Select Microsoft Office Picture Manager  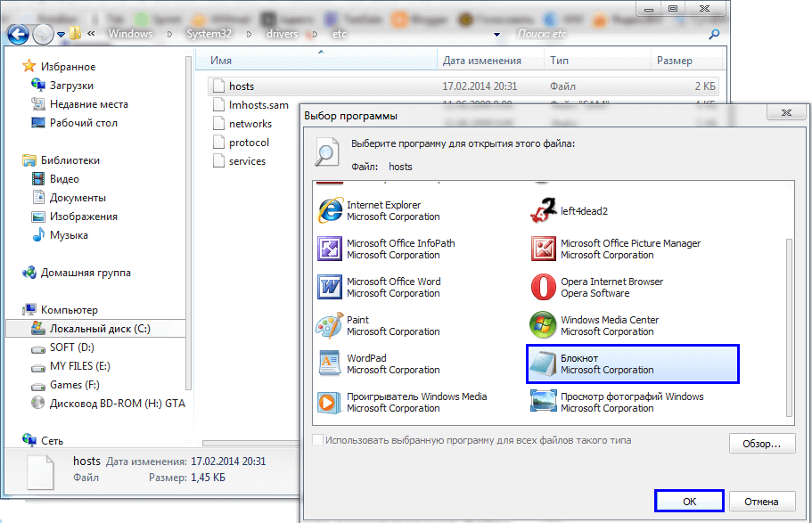(616, 249)
